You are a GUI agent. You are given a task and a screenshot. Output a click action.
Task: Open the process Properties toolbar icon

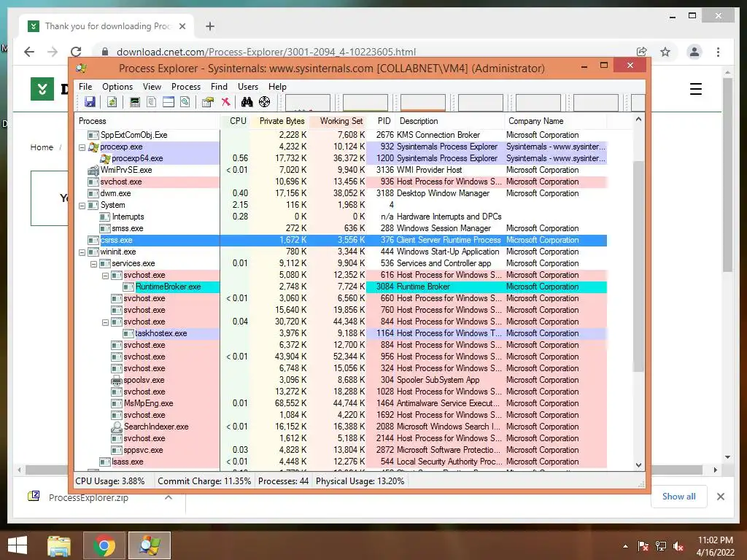point(207,102)
